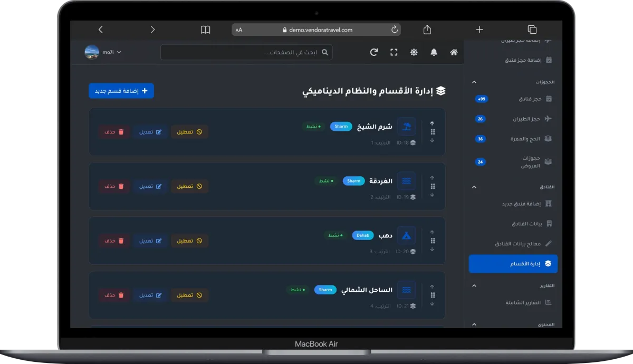Open حجز فنادق sidebar item

(x=513, y=99)
